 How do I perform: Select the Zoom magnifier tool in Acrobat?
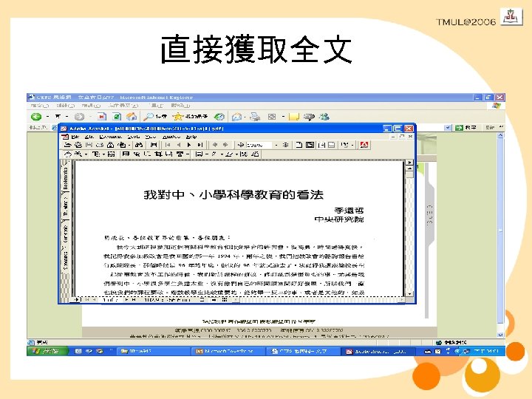(78, 154)
